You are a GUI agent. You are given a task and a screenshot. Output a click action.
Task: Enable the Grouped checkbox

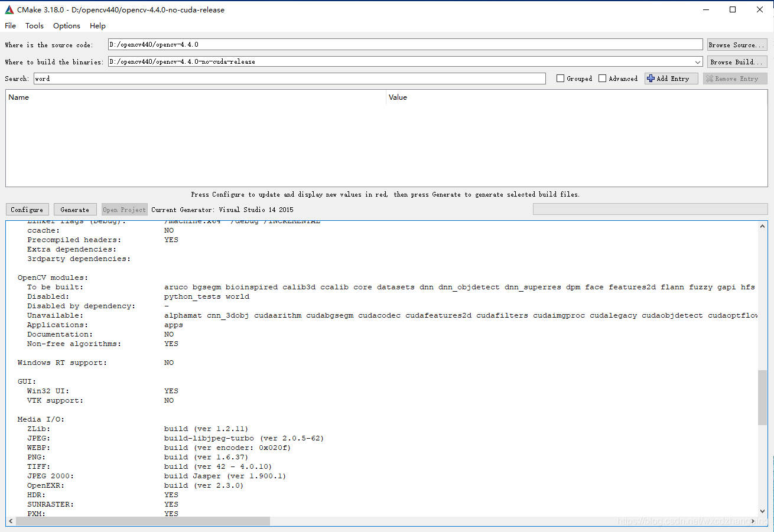click(x=560, y=79)
